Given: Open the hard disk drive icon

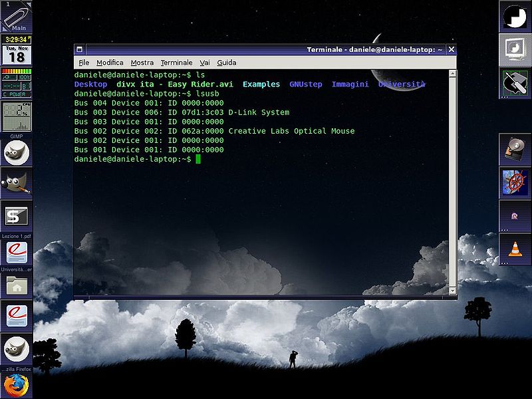Looking at the screenshot, I should [515, 150].
